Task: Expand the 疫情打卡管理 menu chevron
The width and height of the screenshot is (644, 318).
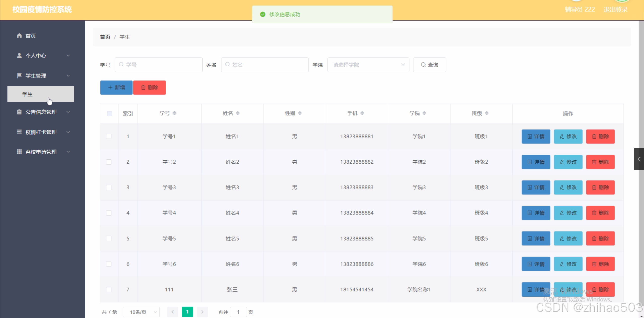Action: pyautogui.click(x=68, y=132)
